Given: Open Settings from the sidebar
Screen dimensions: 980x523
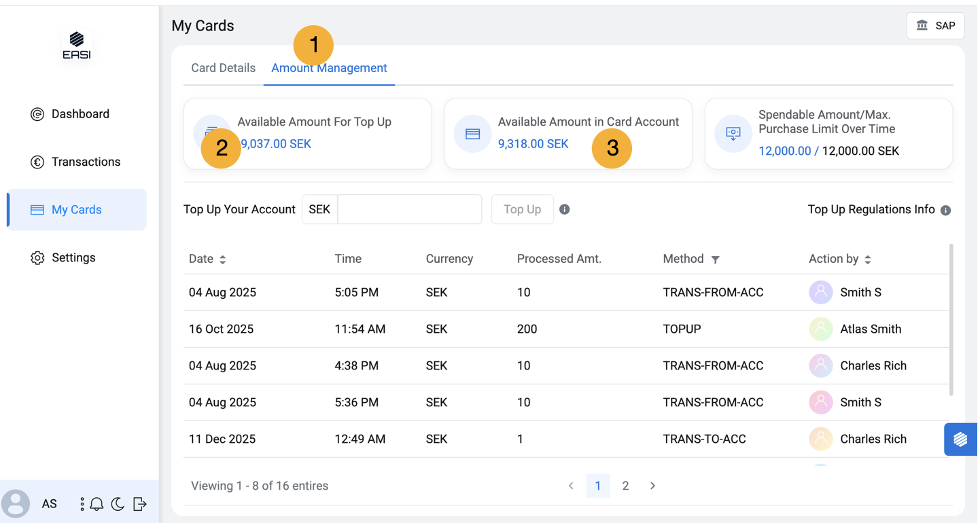Looking at the screenshot, I should pyautogui.click(x=73, y=257).
